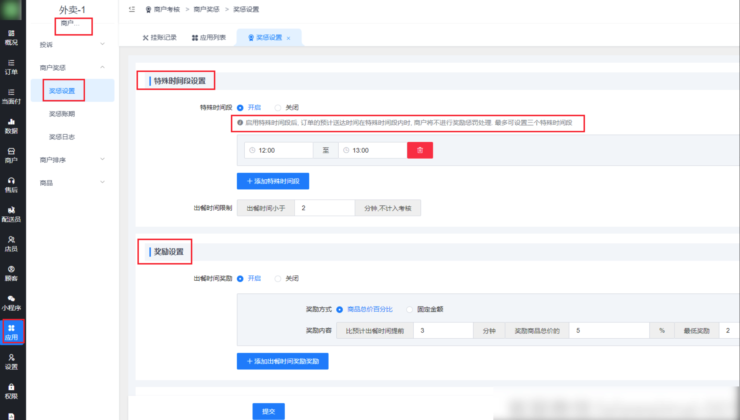
Task: Disable 特殊时间段 with 关闭 radio
Action: click(x=278, y=108)
